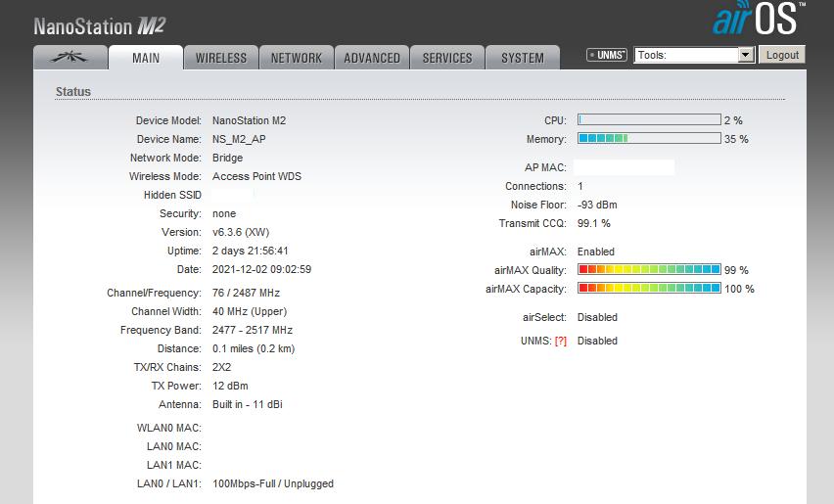The image size is (834, 504).
Task: Click the UNMS badge icon
Action: (606, 55)
